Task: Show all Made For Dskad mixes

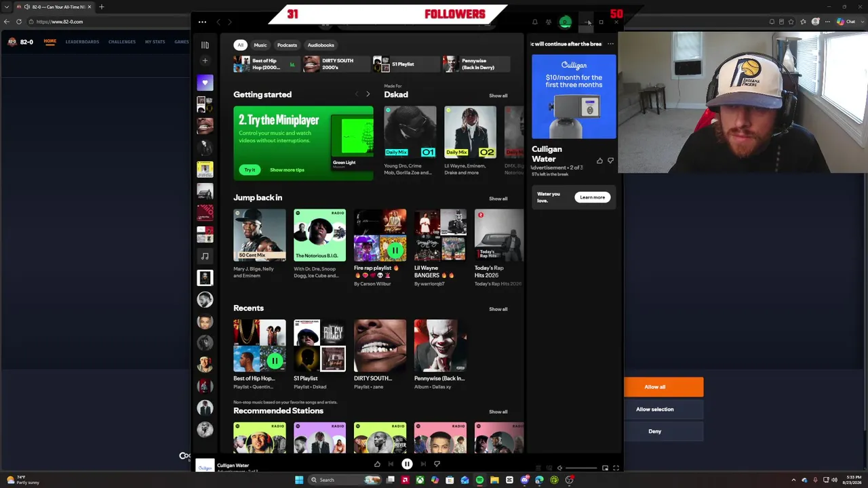Action: click(x=498, y=96)
